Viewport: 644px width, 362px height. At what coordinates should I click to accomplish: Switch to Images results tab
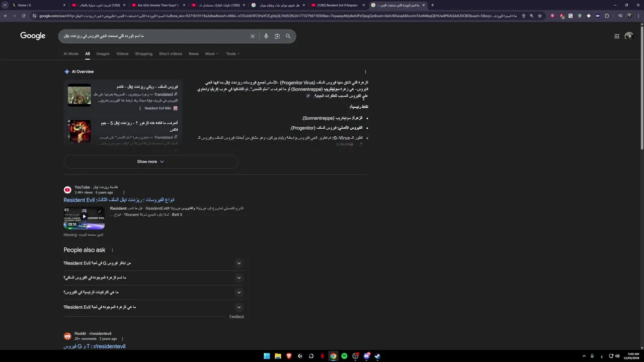[103, 54]
